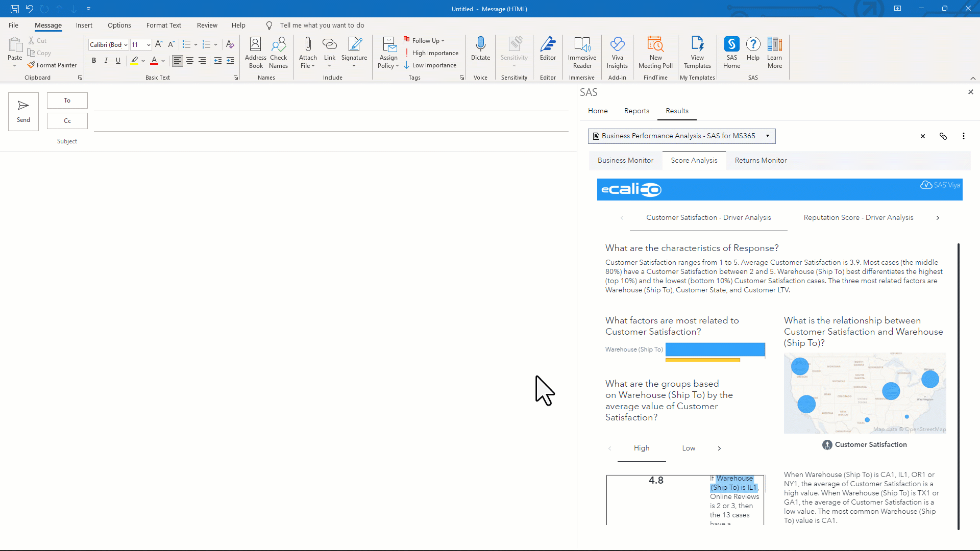Click the SAS Help icon
Screen dimensions: 980x551
coord(753,44)
